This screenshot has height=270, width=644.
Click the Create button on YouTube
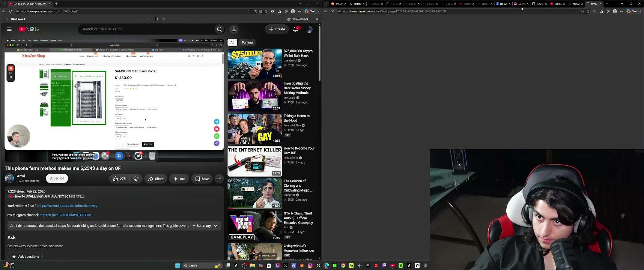[x=277, y=29]
